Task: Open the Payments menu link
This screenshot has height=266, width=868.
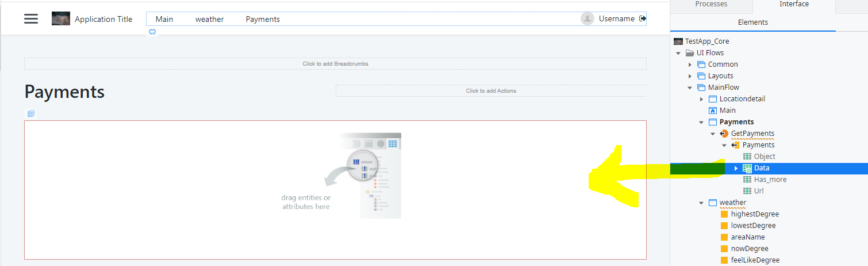Action: pyautogui.click(x=263, y=19)
